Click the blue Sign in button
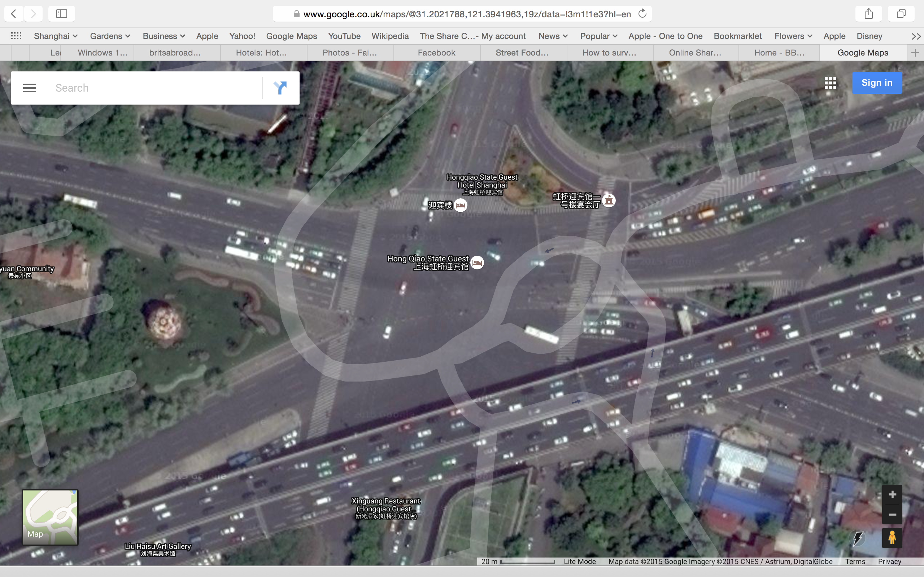This screenshot has width=924, height=577. (x=877, y=83)
